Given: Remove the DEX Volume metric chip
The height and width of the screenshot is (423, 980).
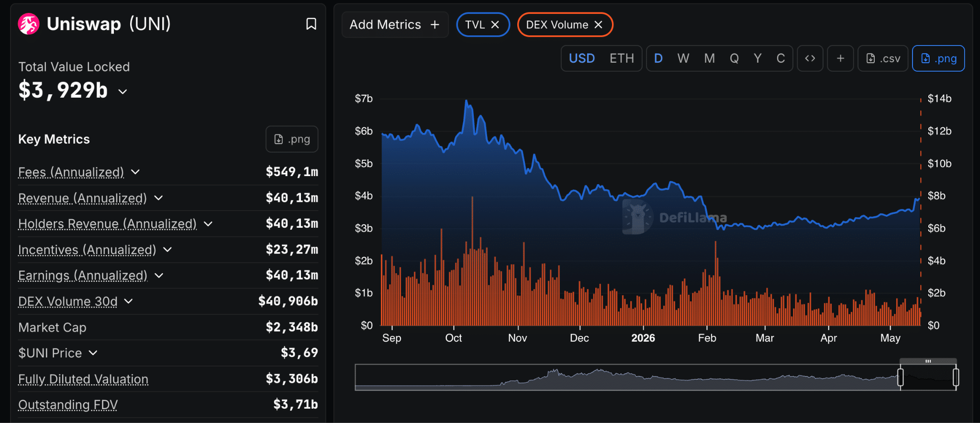Looking at the screenshot, I should tap(598, 24).
